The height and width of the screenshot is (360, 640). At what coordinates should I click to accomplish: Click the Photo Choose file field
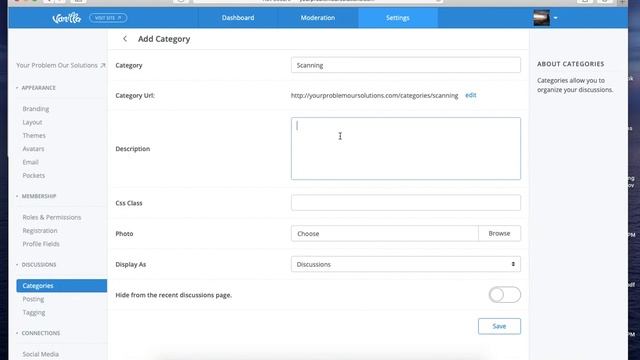click(384, 233)
